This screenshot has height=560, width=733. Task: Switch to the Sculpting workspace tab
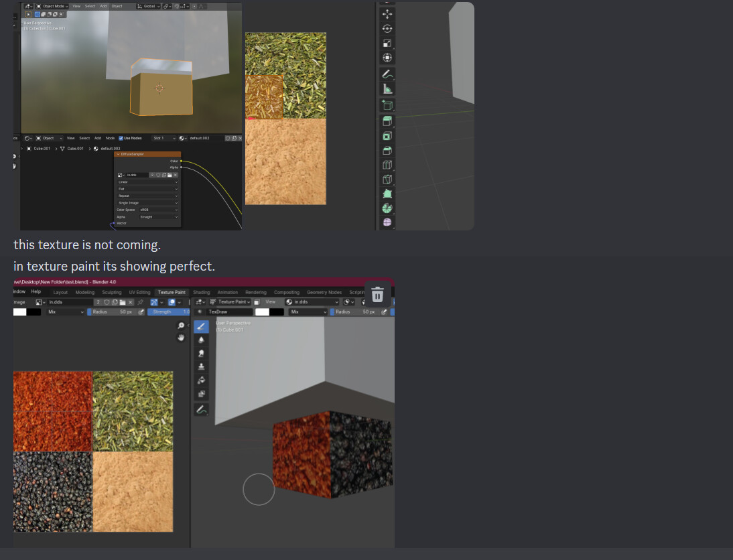[112, 293]
